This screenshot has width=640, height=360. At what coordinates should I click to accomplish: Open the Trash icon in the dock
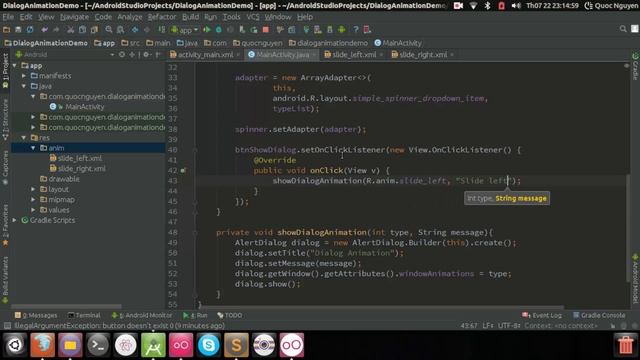pyautogui.click(x=626, y=345)
